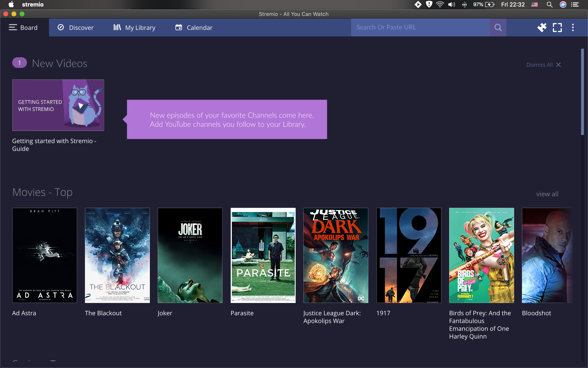Open the Bloodshot movie poster
Image resolution: width=588 pixels, height=368 pixels.
[547, 255]
